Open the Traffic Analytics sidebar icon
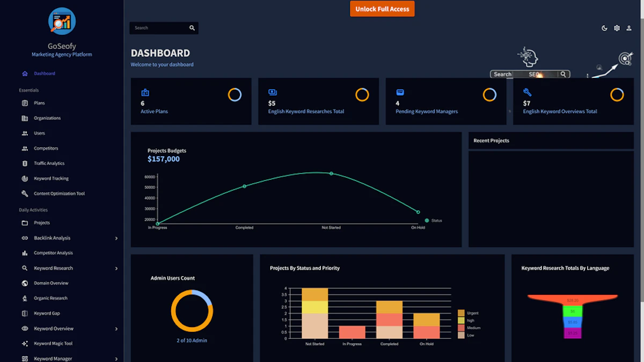Screen dimensions: 644x362 [25, 163]
